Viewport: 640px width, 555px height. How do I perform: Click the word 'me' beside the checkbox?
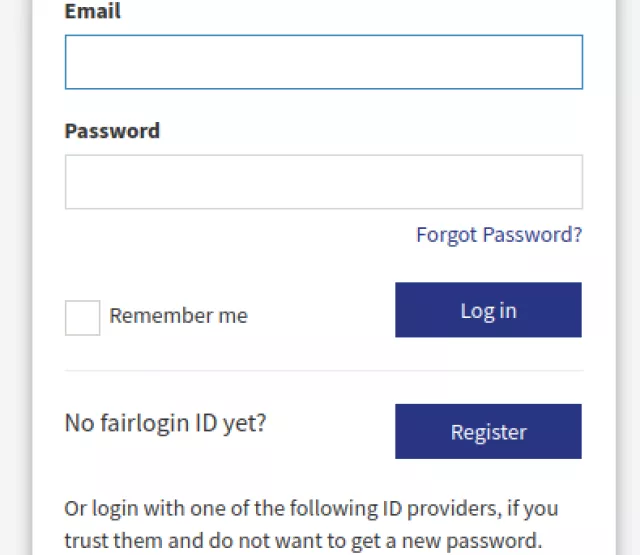tap(233, 316)
